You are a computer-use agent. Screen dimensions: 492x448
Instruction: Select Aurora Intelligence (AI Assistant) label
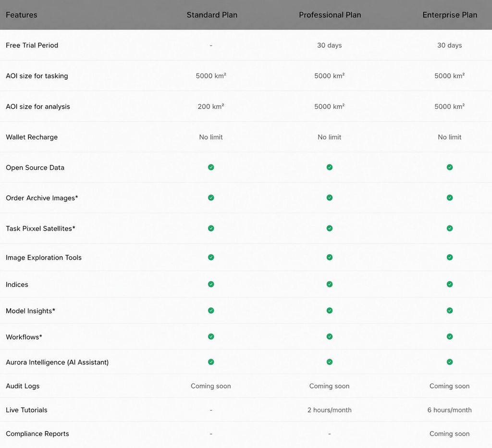[57, 362]
